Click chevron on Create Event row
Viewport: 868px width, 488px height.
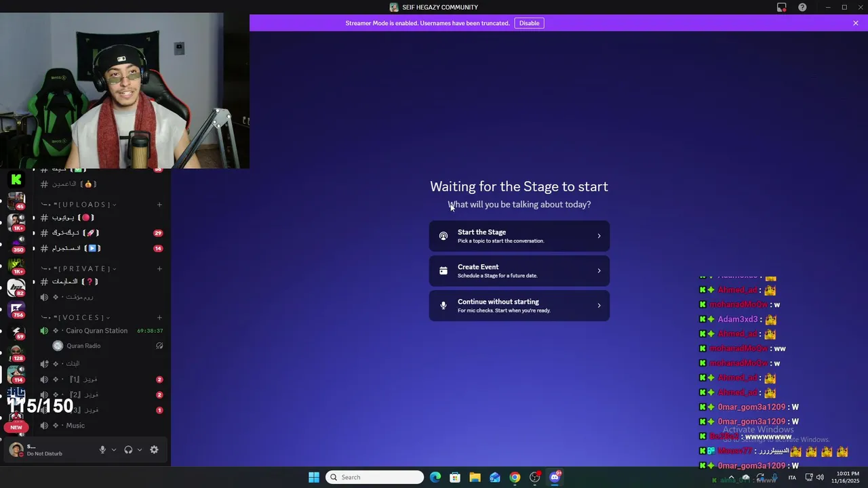pyautogui.click(x=599, y=270)
